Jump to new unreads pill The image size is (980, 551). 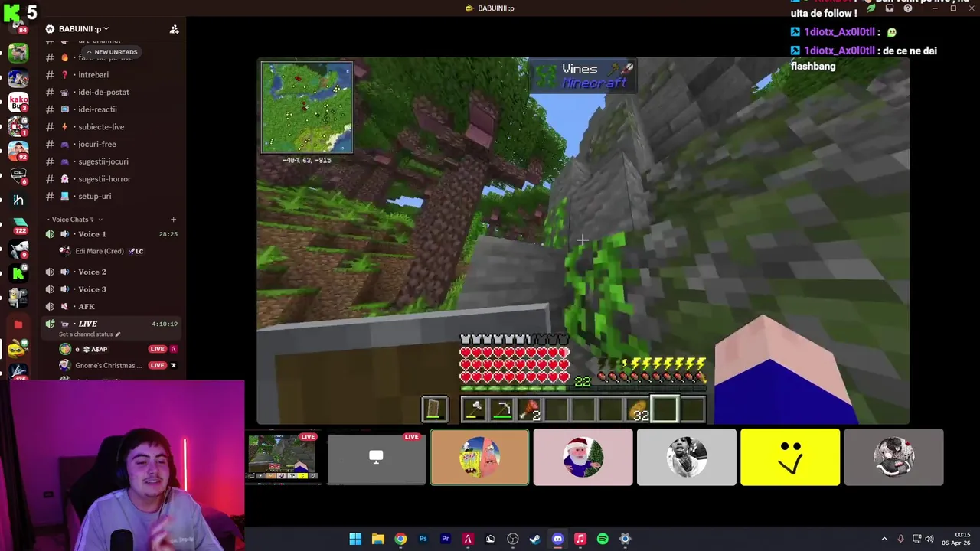click(x=112, y=52)
